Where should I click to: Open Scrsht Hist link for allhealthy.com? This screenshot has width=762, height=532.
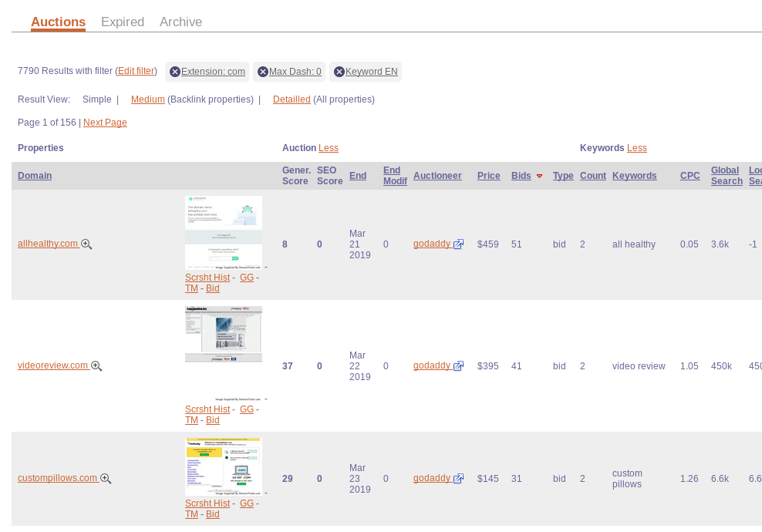pyautogui.click(x=207, y=278)
